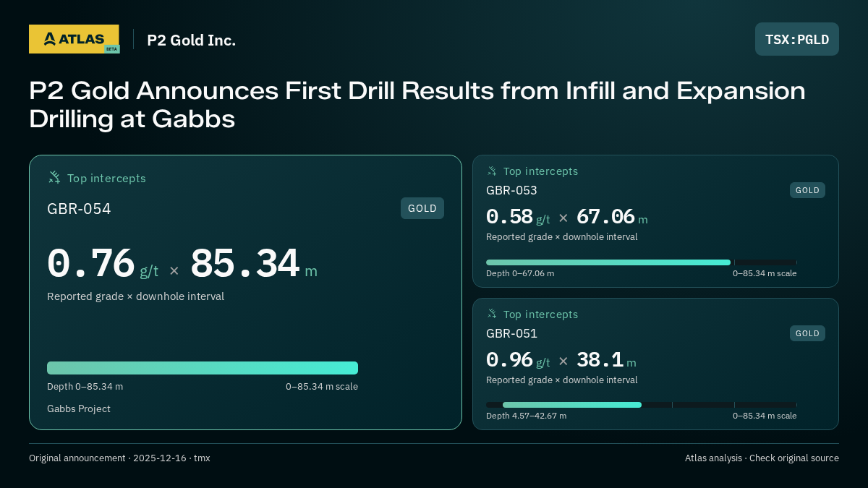Click Top intercepts label in the GBR-054 card
The width and height of the screenshot is (868, 488).
[106, 178]
